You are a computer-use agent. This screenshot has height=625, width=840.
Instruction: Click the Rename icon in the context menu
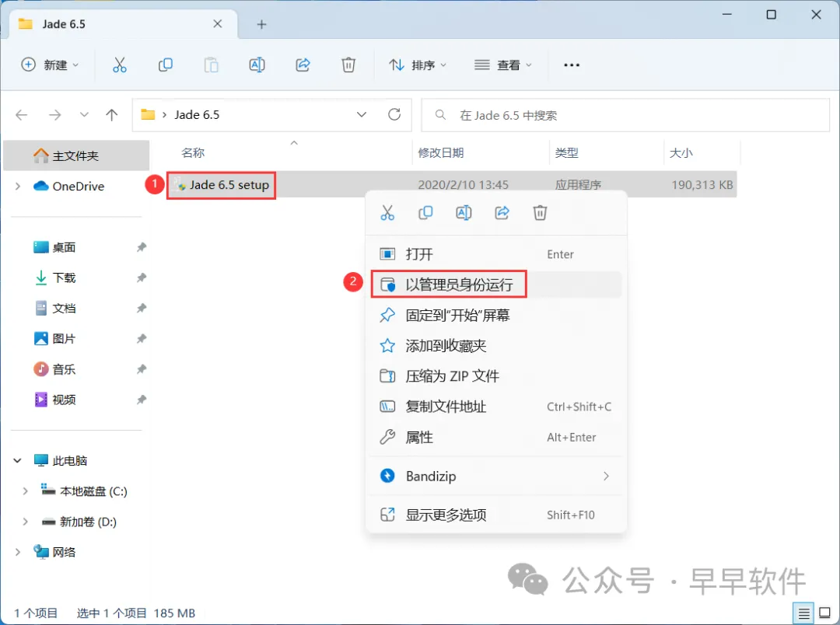coord(464,213)
